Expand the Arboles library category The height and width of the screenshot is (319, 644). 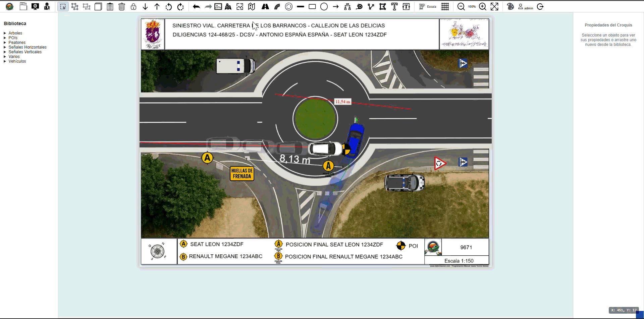[x=15, y=33]
